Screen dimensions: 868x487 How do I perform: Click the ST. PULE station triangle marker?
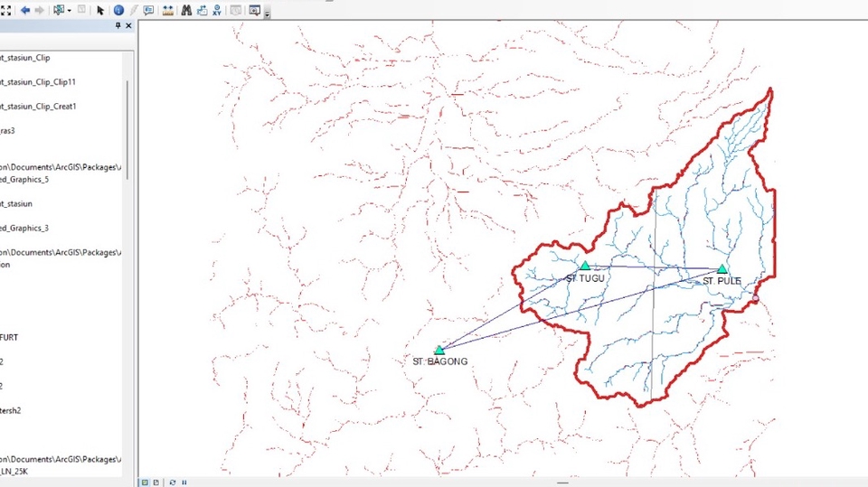(722, 269)
